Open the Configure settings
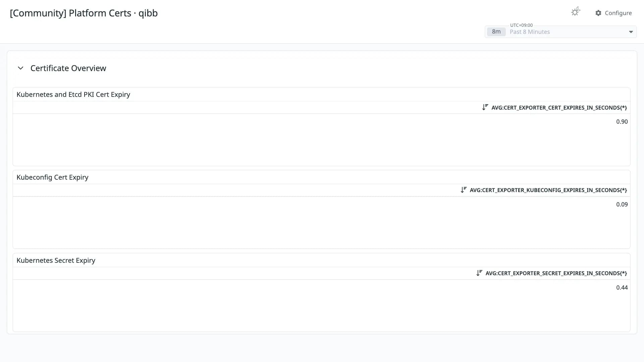The height and width of the screenshot is (362, 644). tap(613, 13)
